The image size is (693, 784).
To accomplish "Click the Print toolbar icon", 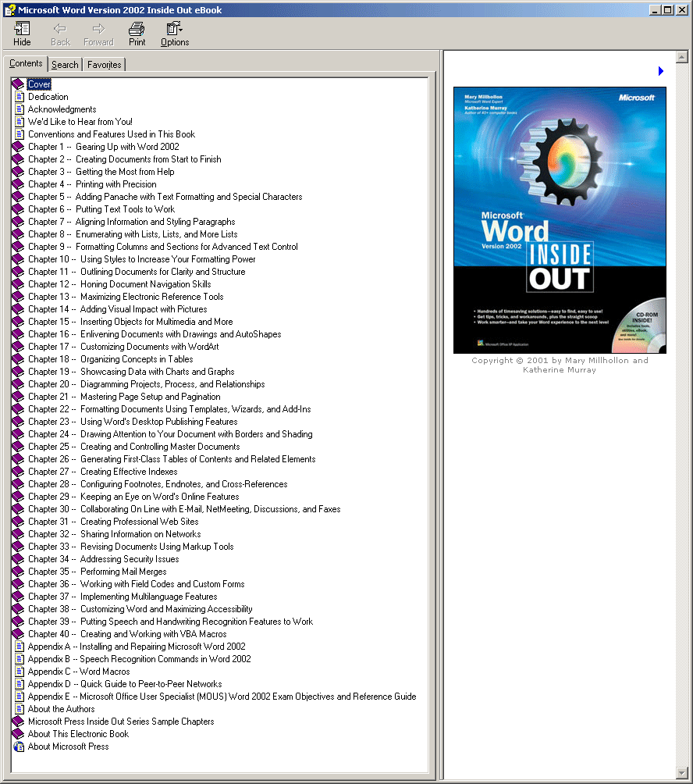I will pyautogui.click(x=137, y=30).
